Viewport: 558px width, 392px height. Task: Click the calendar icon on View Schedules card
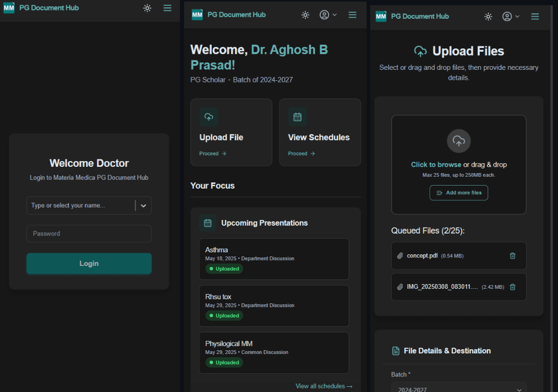[x=297, y=117]
